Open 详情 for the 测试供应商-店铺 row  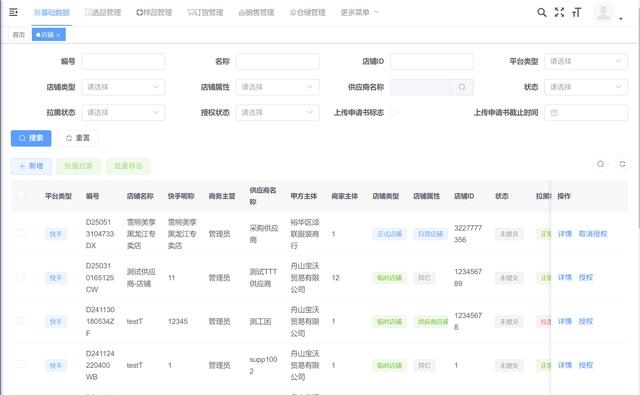coord(564,277)
